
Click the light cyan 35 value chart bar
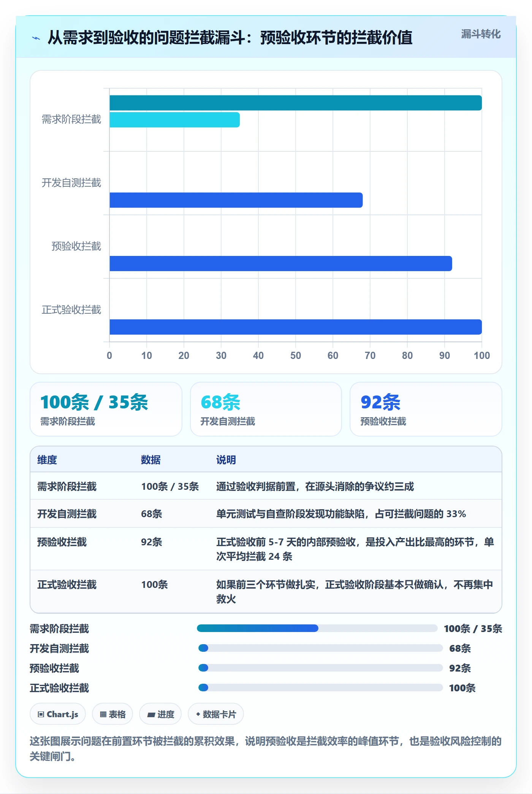[174, 120]
